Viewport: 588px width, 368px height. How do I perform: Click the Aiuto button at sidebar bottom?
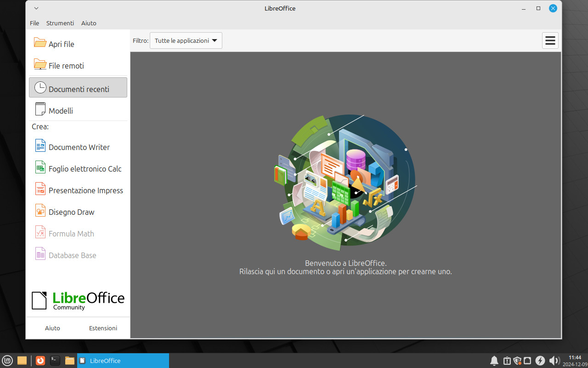pyautogui.click(x=52, y=328)
